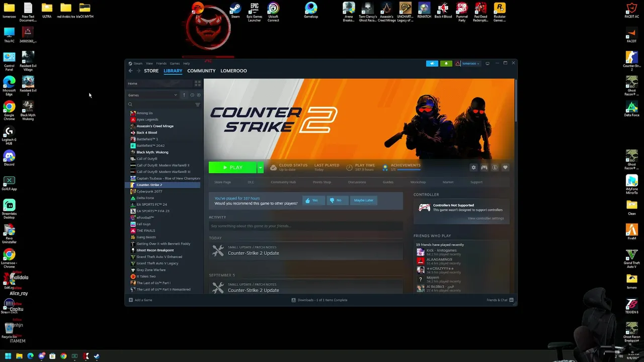Viewport: 644px width, 362px height.
Task: Open Store Page link for Counter-Strike 2
Action: [222, 182]
